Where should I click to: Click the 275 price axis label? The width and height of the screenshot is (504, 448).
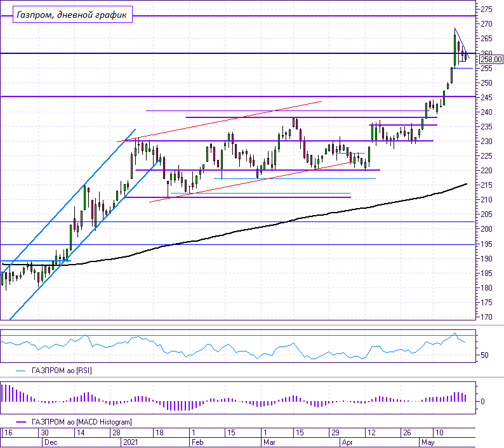pos(486,10)
